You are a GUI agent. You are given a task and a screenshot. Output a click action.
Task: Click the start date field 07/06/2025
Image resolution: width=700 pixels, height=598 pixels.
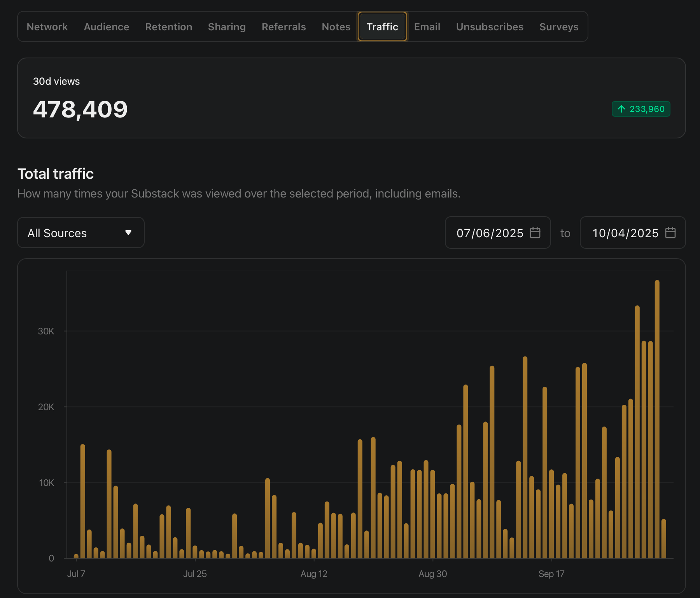(x=490, y=233)
